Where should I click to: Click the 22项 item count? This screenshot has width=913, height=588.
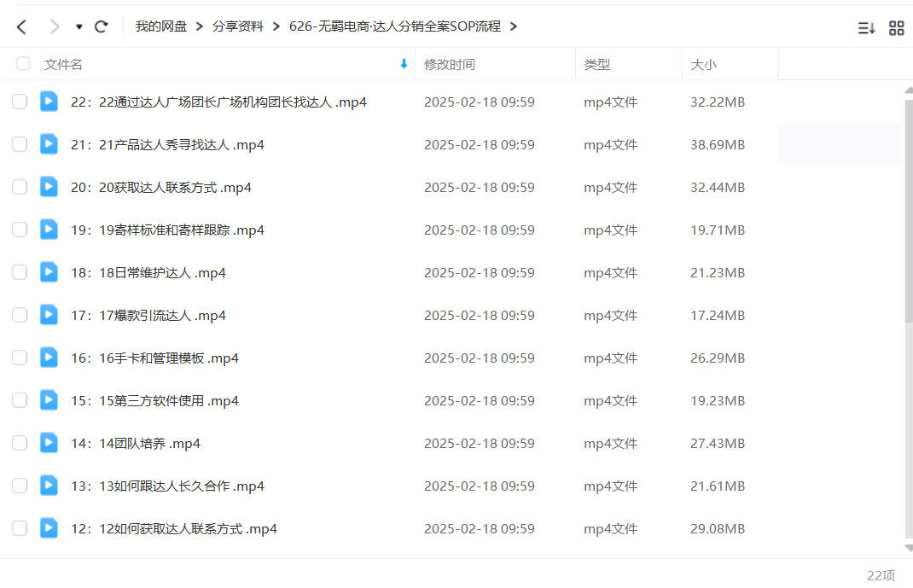pos(881,575)
